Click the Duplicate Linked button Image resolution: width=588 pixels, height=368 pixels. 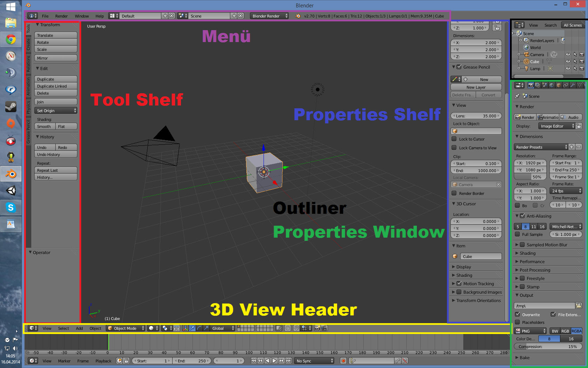[56, 86]
